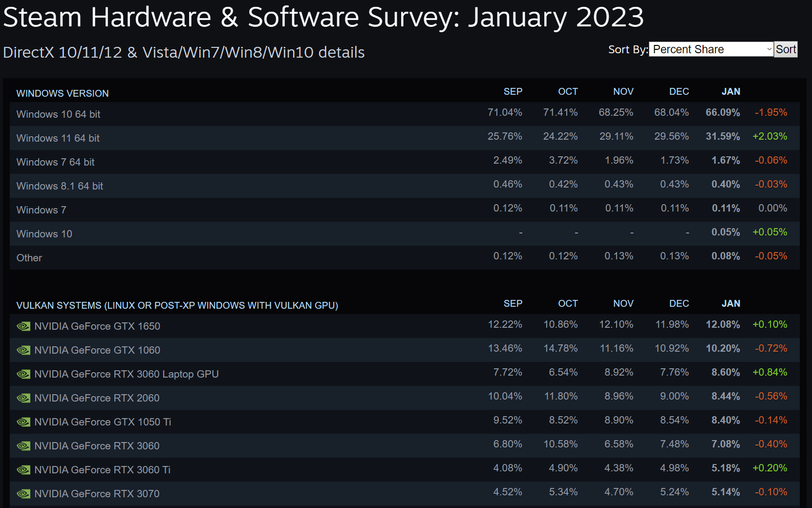Screen dimensions: 812x508
Task: Click RTX 3070 JAN value 5.14%
Action: click(x=726, y=492)
